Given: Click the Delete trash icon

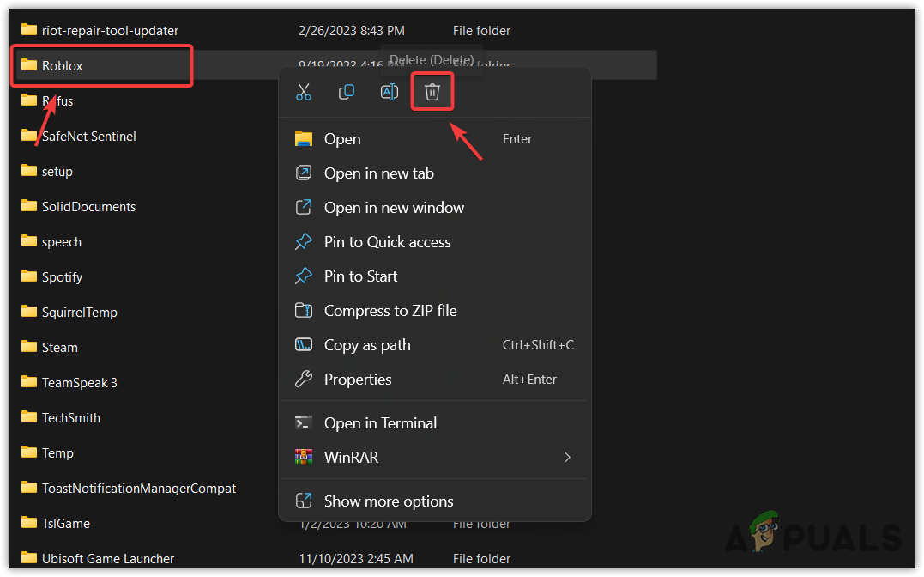Looking at the screenshot, I should coord(432,92).
